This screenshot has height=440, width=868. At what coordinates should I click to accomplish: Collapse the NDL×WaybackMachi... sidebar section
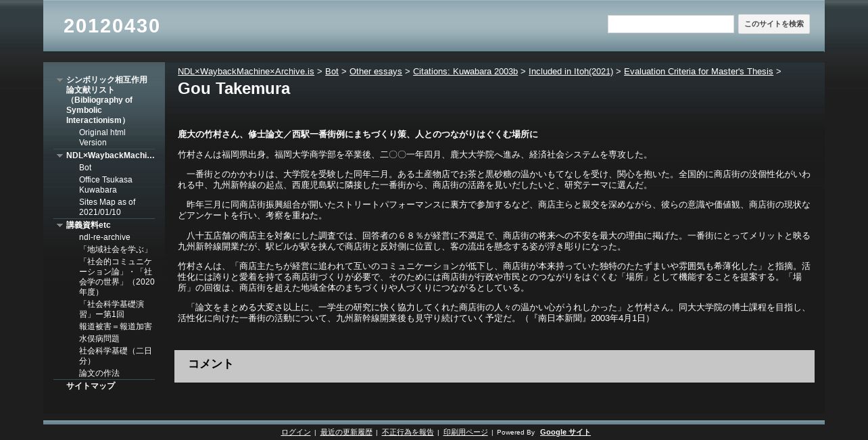click(59, 155)
